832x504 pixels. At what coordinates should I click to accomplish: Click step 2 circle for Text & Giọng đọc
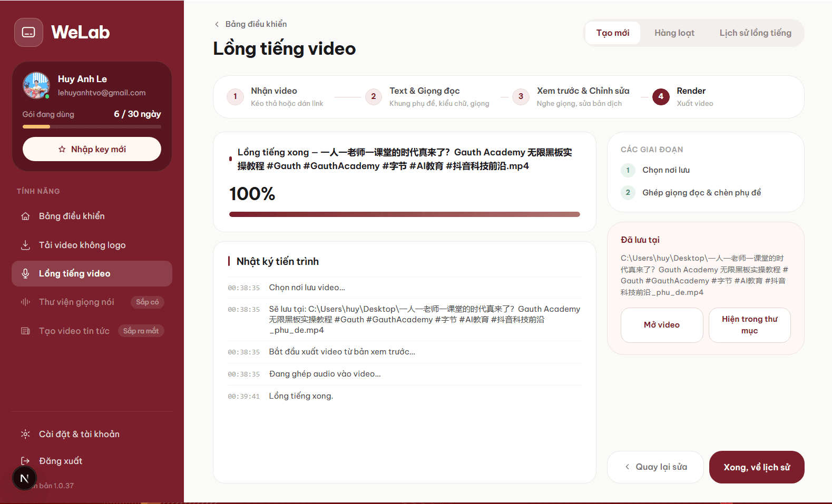[374, 96]
